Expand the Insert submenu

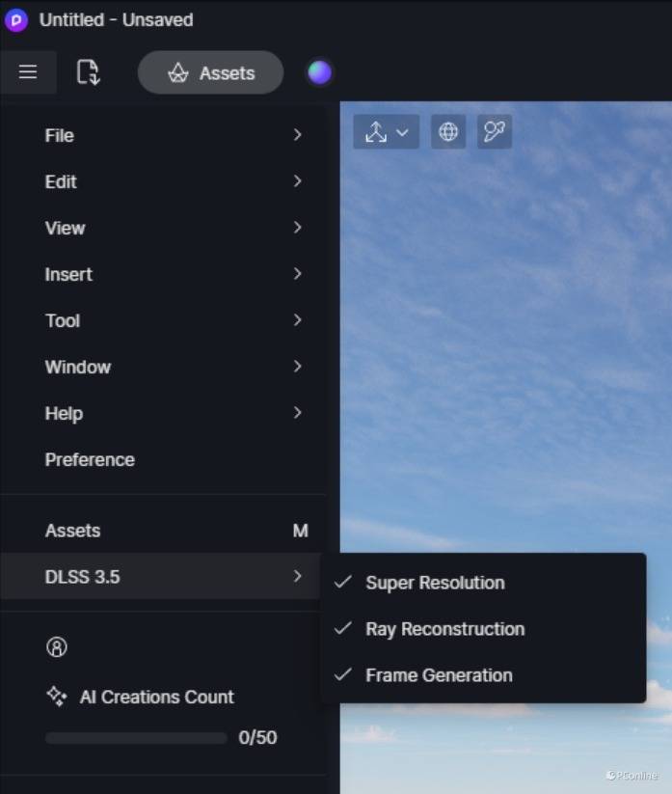(x=173, y=274)
